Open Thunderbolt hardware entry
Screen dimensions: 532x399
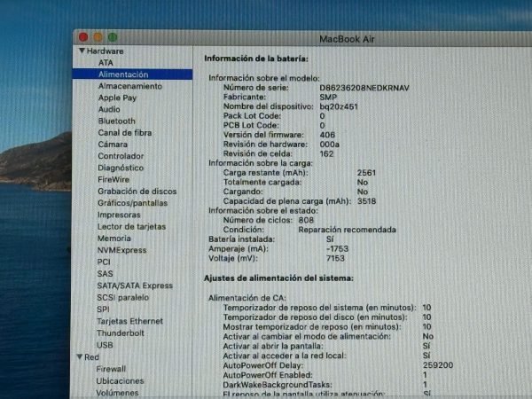[x=120, y=332]
